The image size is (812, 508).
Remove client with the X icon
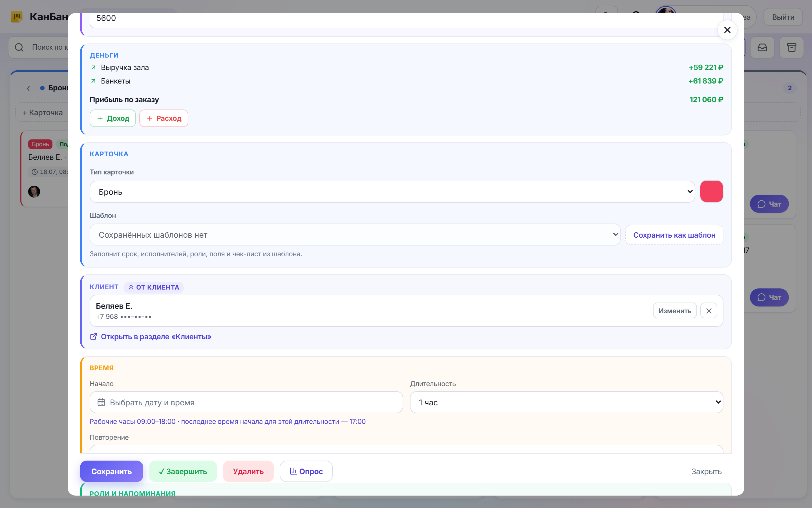tap(709, 311)
